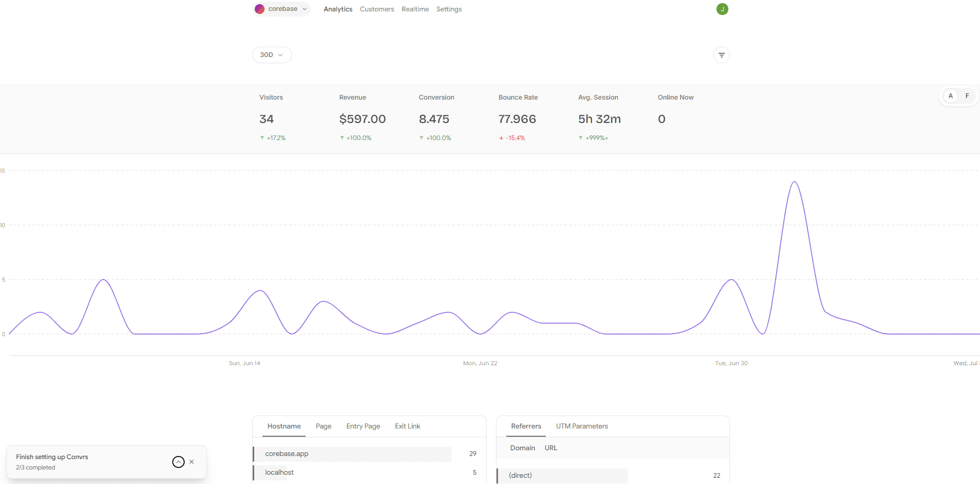980x484 pixels.
Task: Click the Tue, Jun 30 axis label
Action: (731, 363)
